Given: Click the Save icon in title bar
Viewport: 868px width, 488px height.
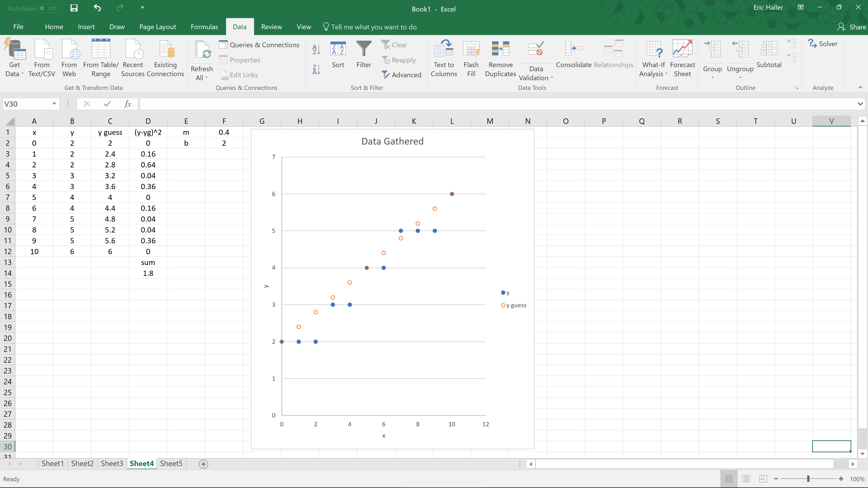Looking at the screenshot, I should [x=74, y=8].
